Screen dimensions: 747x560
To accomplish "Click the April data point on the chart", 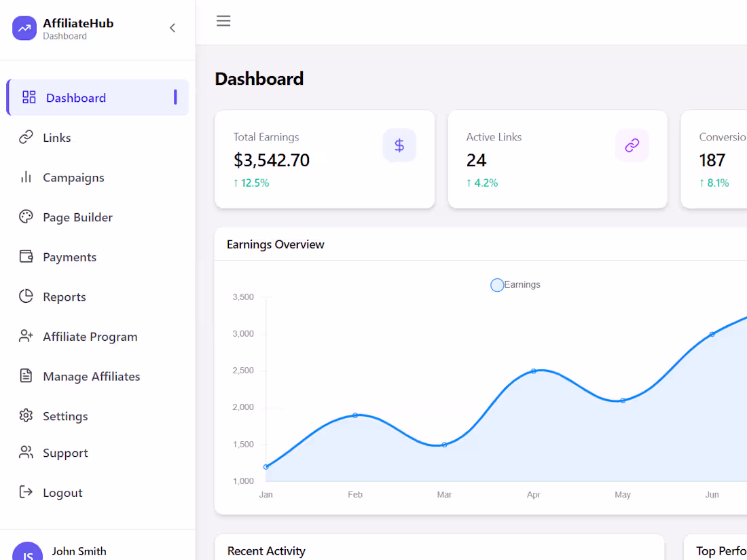I will coord(534,371).
